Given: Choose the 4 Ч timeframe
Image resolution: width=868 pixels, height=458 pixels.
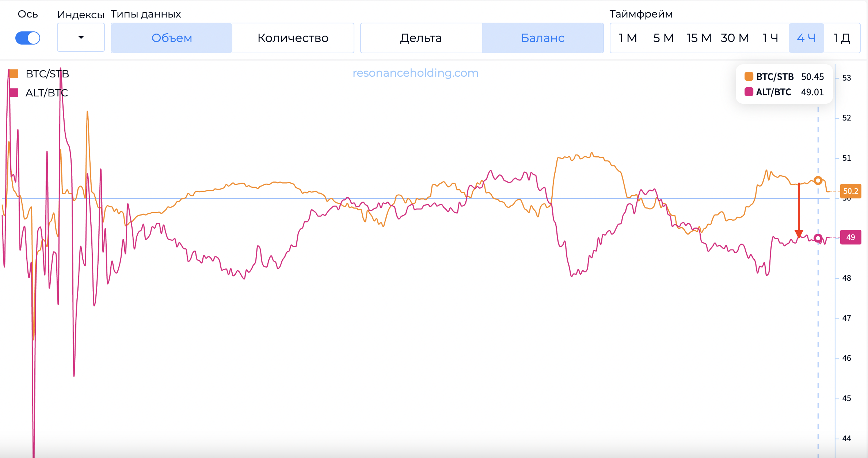Looking at the screenshot, I should [x=806, y=38].
